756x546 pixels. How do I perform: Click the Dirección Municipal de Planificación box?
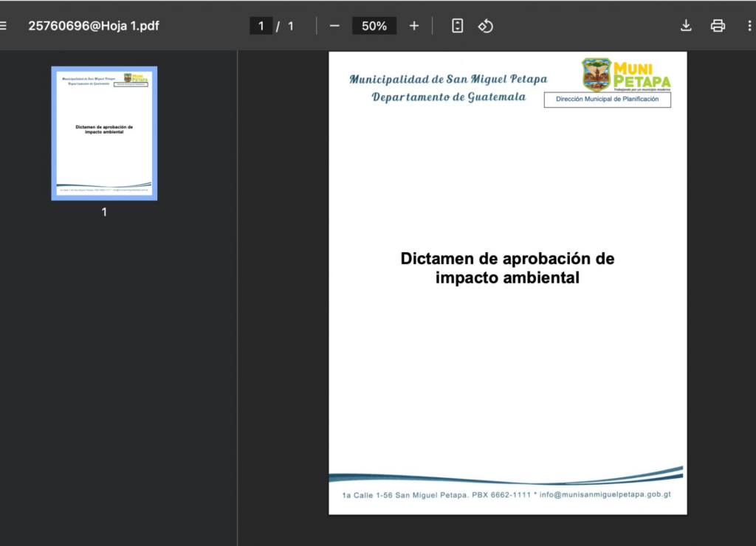click(607, 99)
